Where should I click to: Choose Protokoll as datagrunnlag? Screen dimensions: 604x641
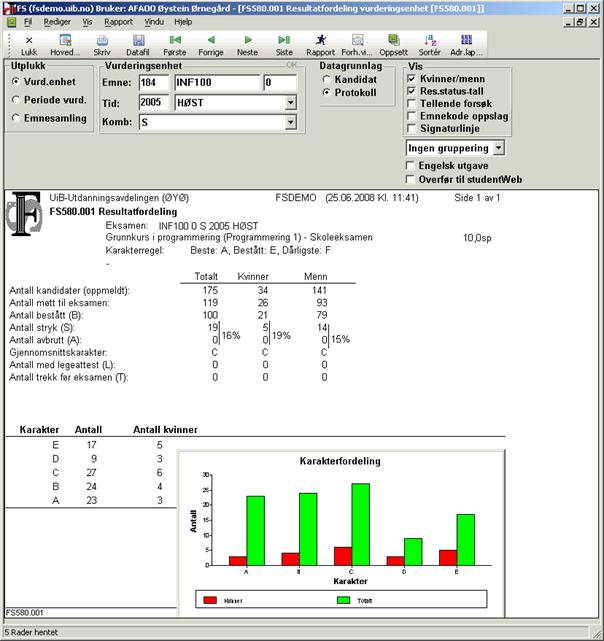(326, 93)
